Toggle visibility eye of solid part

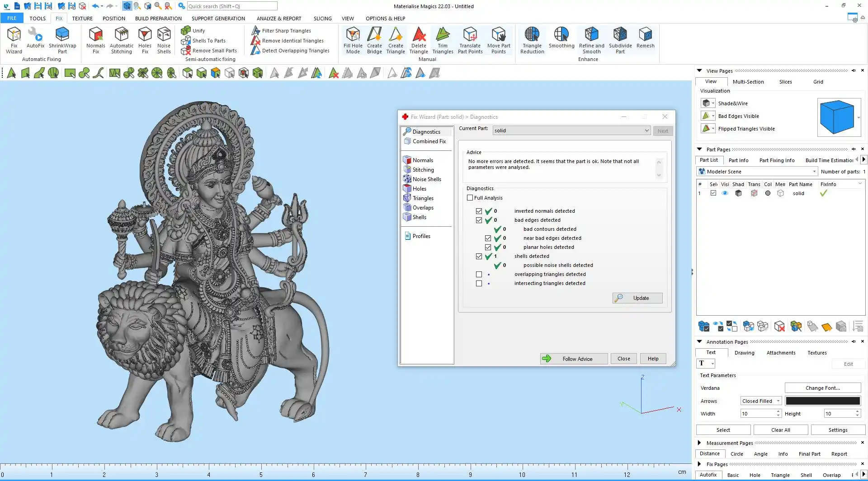point(725,193)
